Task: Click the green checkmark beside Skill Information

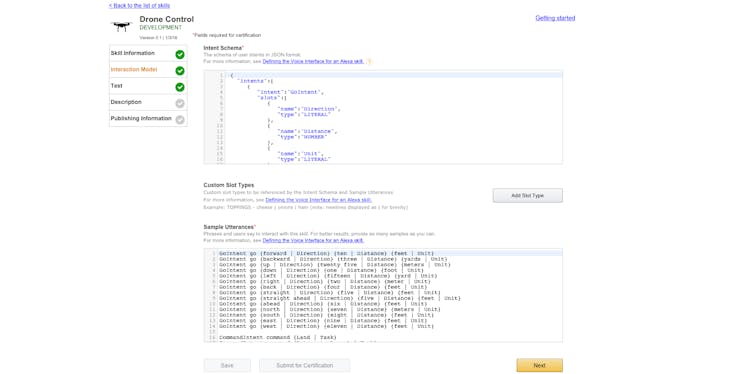Action: tap(180, 54)
